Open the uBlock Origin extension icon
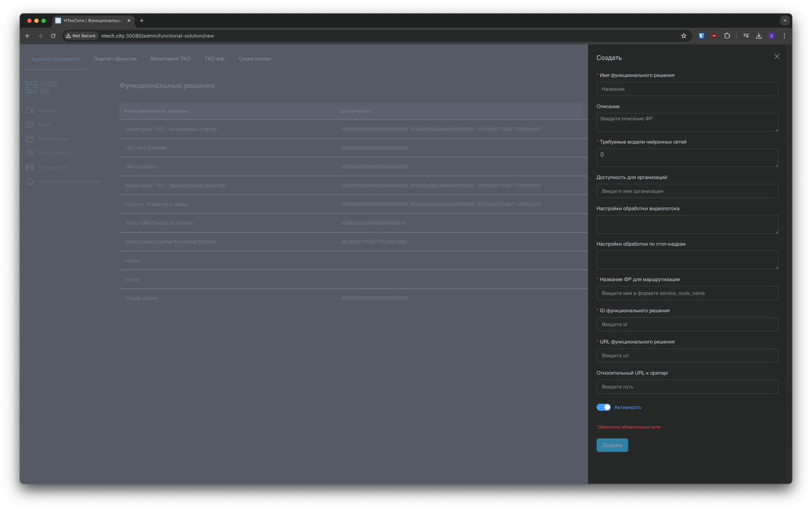 tap(714, 36)
